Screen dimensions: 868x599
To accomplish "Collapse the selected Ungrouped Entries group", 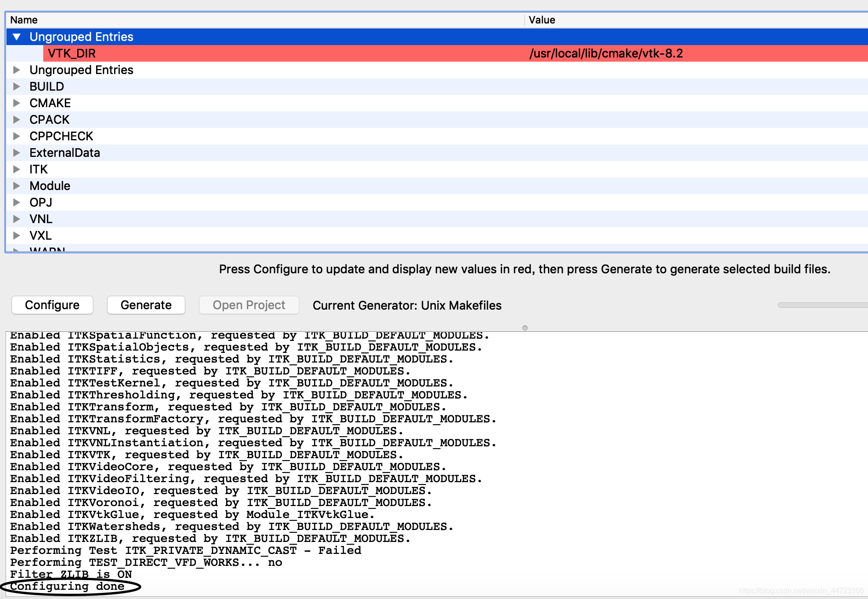I will point(17,37).
